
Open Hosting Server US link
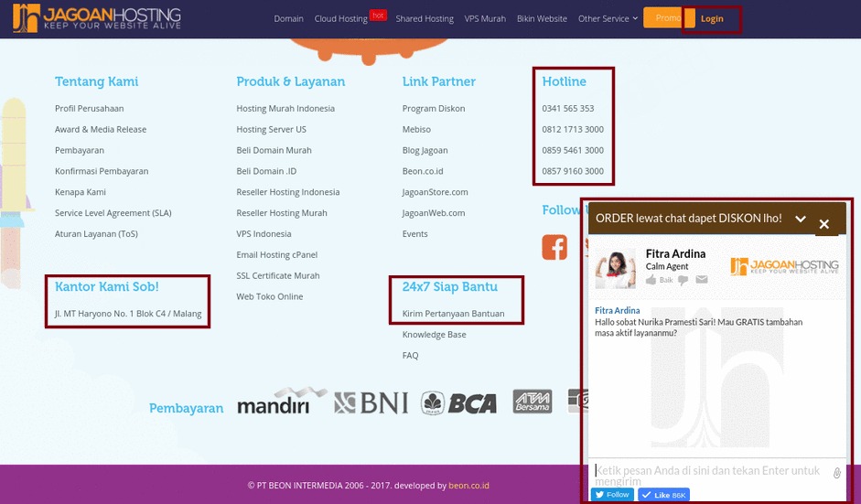click(271, 130)
